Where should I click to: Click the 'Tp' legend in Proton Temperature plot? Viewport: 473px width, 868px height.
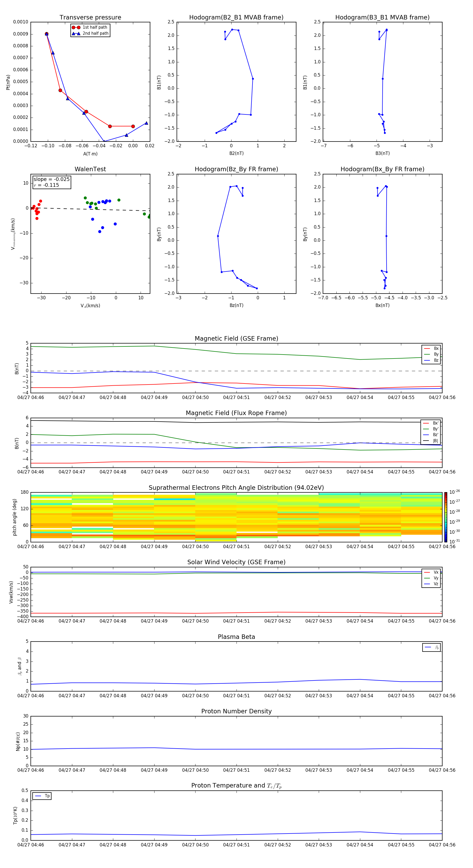(x=42, y=796)
